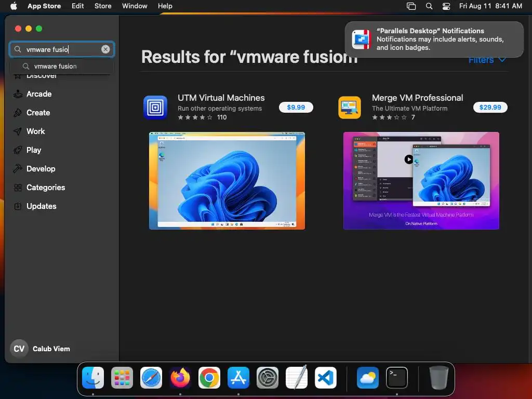The image size is (532, 399).
Task: Play the Merge VM preview video
Action: [x=409, y=159]
